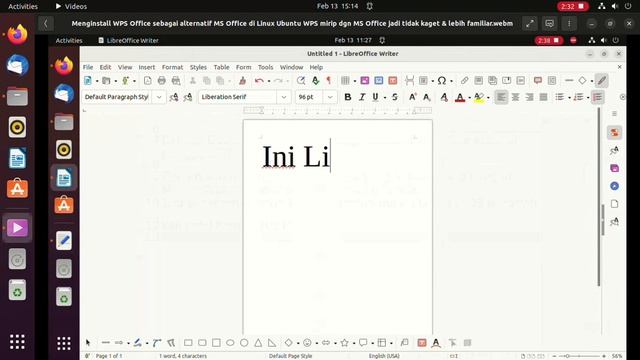Click the Align Right icon
The image size is (640, 360).
click(x=529, y=97)
